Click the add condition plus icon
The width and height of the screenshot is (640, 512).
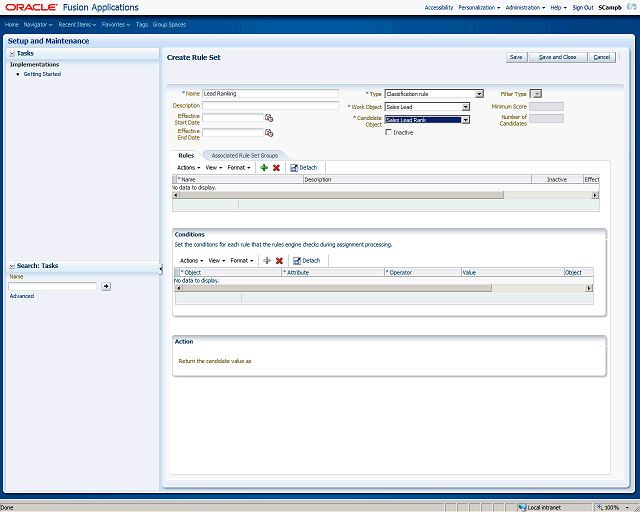(267, 261)
